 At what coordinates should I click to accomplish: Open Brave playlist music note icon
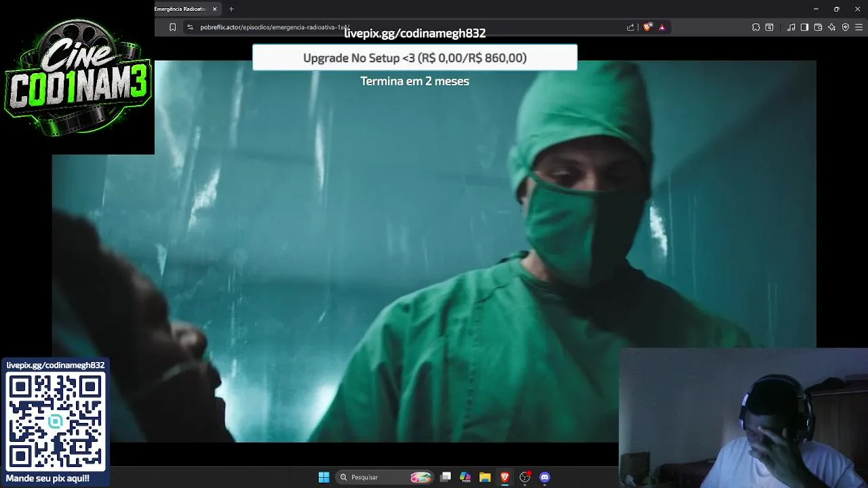click(791, 27)
